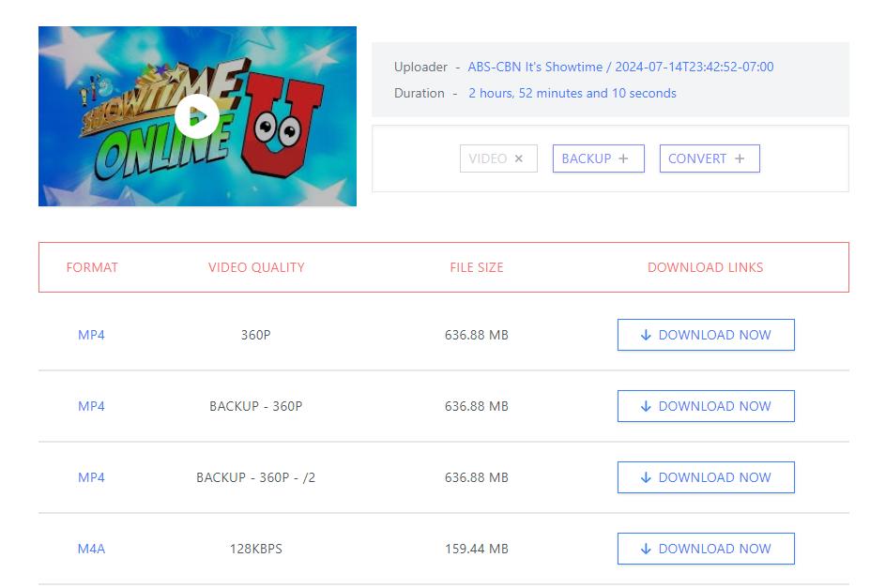This screenshot has height=588, width=870.
Task: Download the 128KBPS M4A audio file
Action: pos(706,549)
